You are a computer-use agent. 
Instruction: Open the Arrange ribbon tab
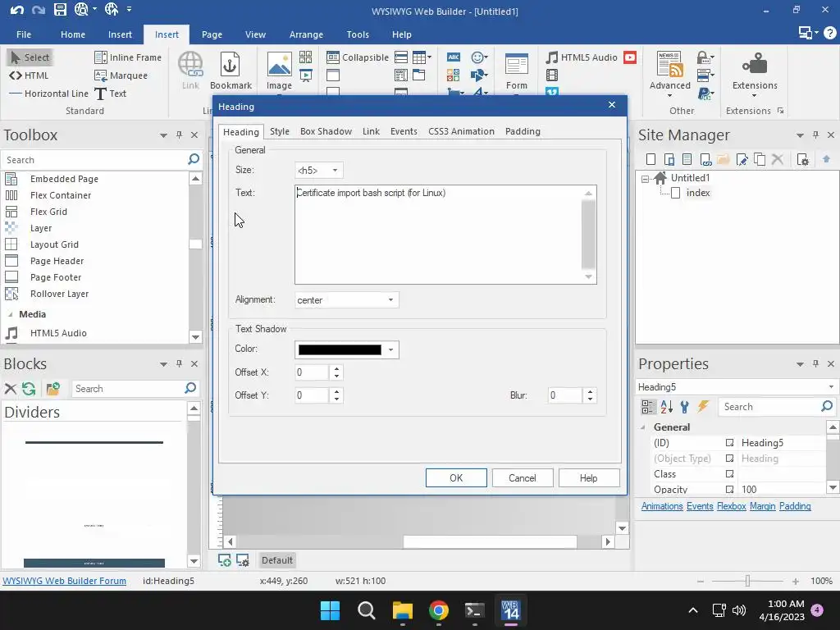pos(306,34)
